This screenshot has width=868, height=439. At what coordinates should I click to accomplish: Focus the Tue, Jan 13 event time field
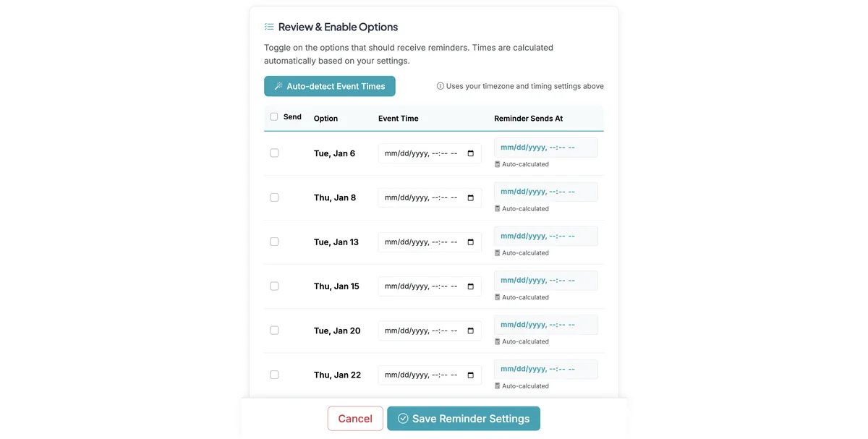coord(430,242)
